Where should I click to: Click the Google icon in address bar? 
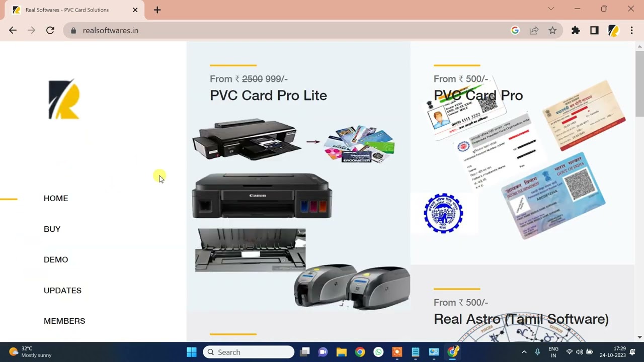(515, 31)
